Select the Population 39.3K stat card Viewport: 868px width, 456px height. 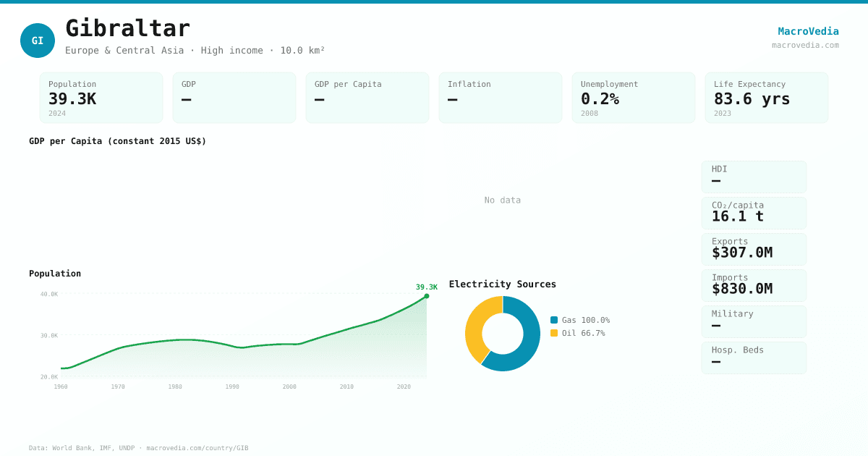click(x=101, y=98)
